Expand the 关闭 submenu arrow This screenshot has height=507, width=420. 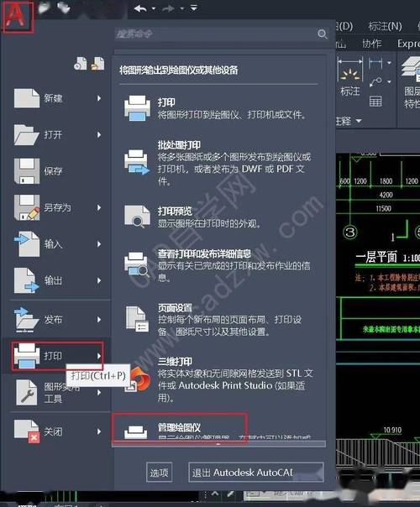click(99, 431)
